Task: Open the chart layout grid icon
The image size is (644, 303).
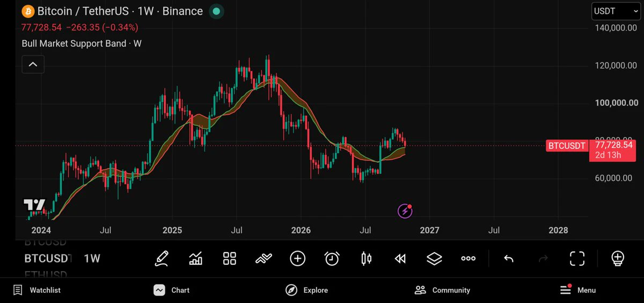Action: 230,258
